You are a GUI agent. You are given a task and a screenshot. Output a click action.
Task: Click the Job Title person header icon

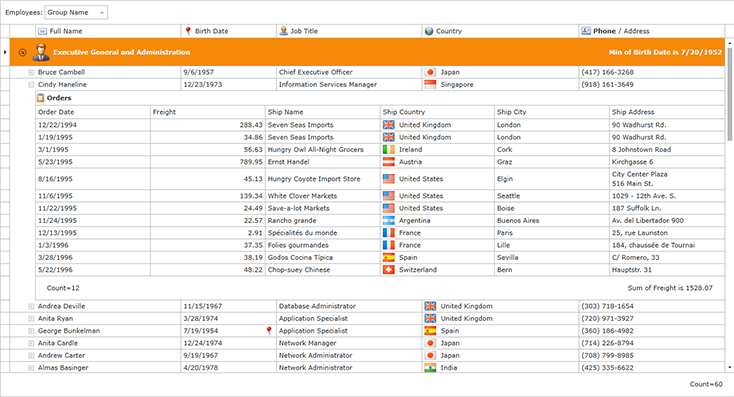283,31
